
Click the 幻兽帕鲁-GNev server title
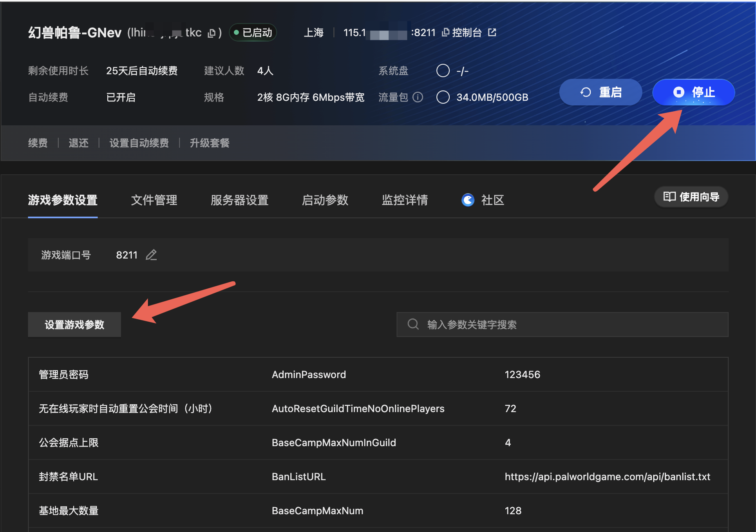[x=75, y=33]
